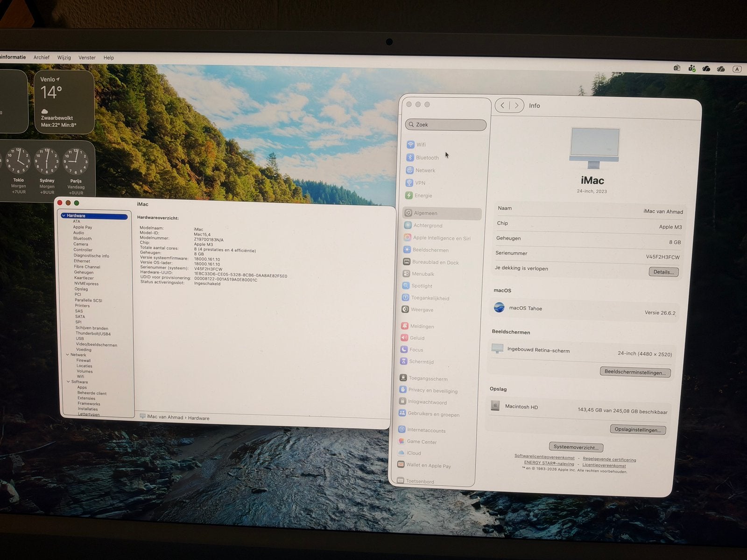The image size is (747, 560).
Task: Select the iCloud icon in sidebar
Action: click(401, 453)
